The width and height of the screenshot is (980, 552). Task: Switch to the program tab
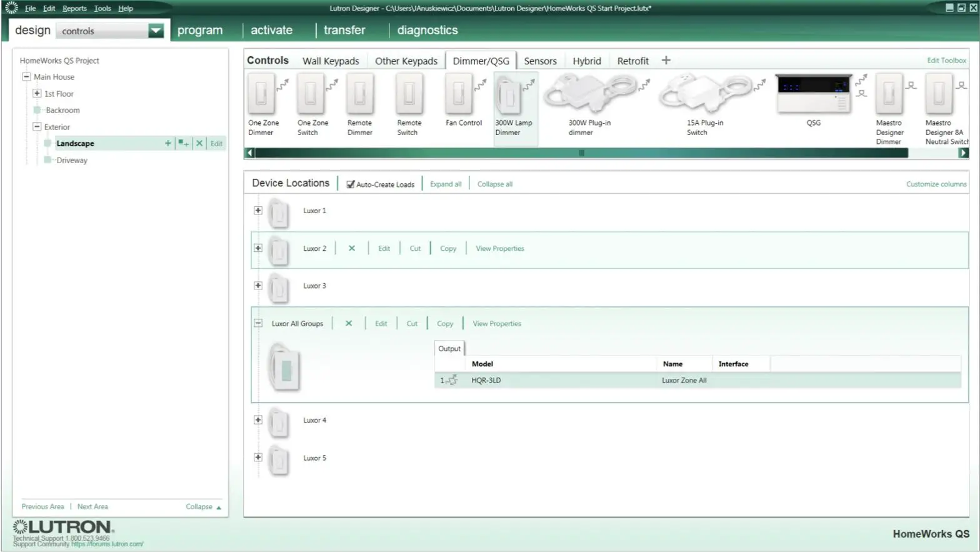pyautogui.click(x=200, y=30)
